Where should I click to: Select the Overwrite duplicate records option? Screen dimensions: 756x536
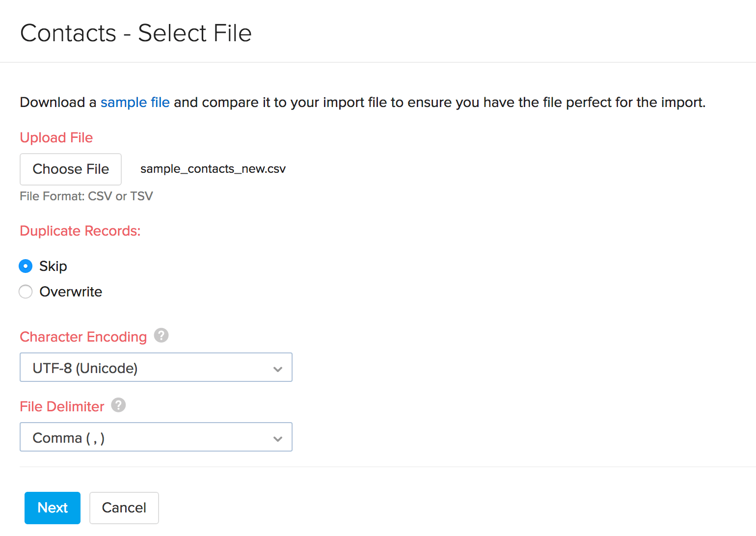click(26, 291)
